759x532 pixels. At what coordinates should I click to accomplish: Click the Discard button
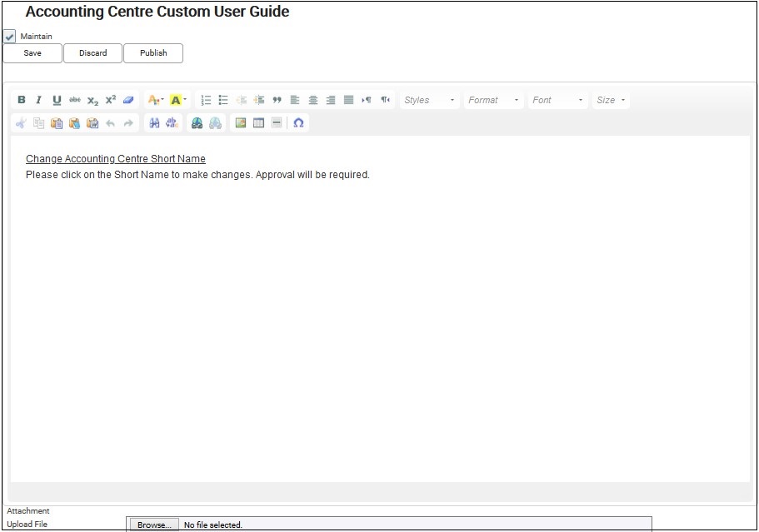pos(93,53)
